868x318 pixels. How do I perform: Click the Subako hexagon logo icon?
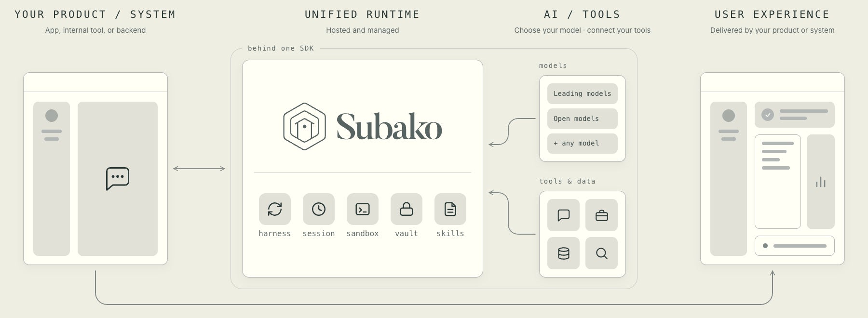(x=304, y=126)
